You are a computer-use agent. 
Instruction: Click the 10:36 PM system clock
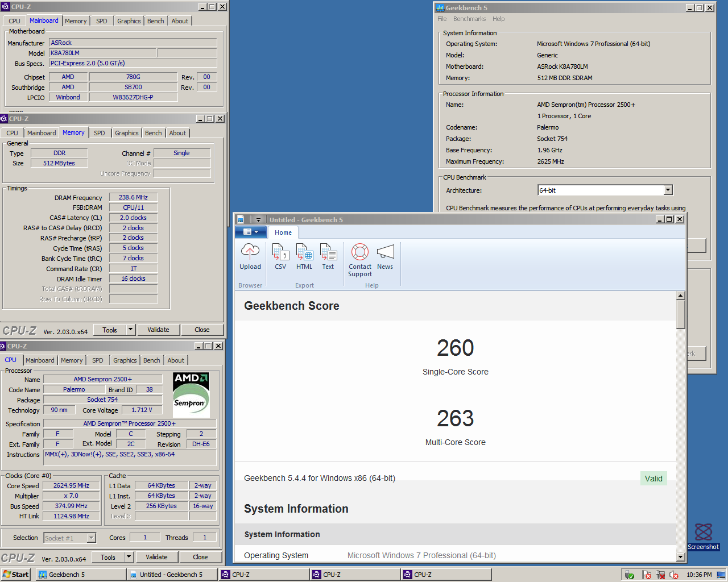click(x=699, y=575)
